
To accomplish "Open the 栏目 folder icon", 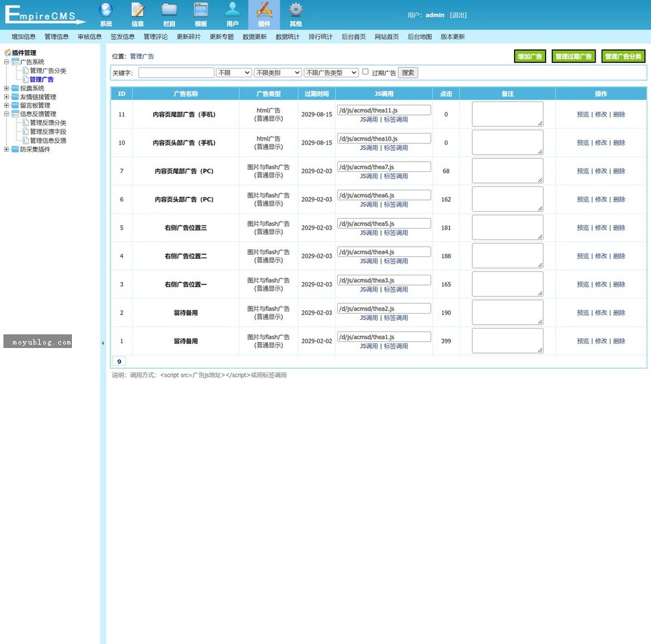I will pyautogui.click(x=169, y=10).
